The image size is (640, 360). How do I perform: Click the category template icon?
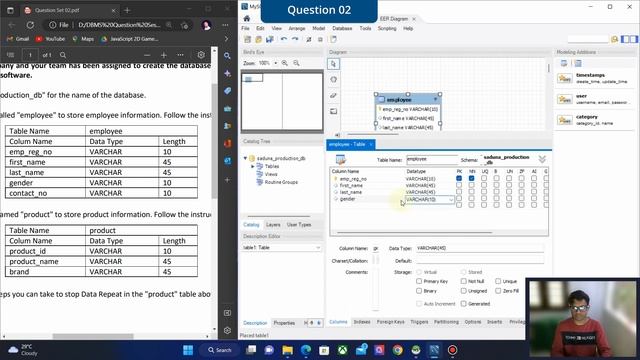point(565,120)
